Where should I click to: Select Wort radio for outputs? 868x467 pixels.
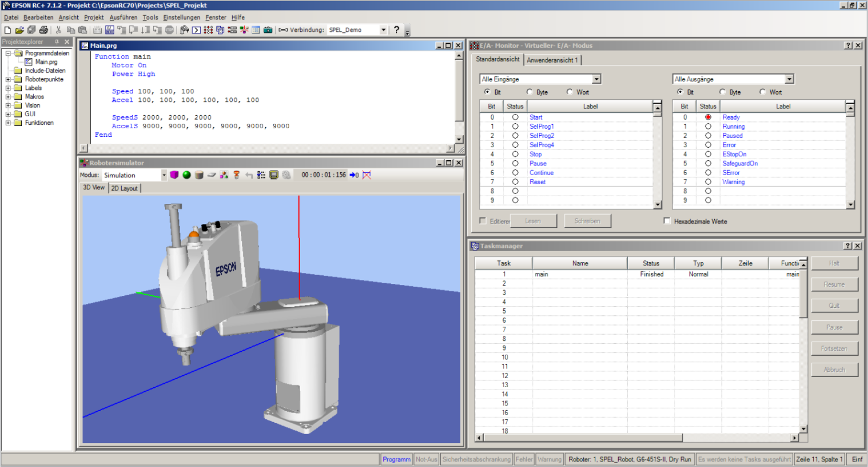[x=762, y=92]
